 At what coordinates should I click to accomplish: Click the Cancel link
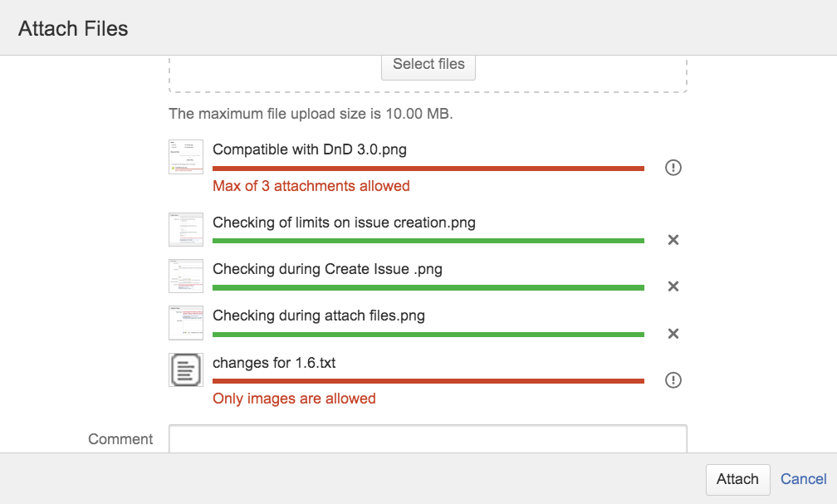[x=803, y=479]
